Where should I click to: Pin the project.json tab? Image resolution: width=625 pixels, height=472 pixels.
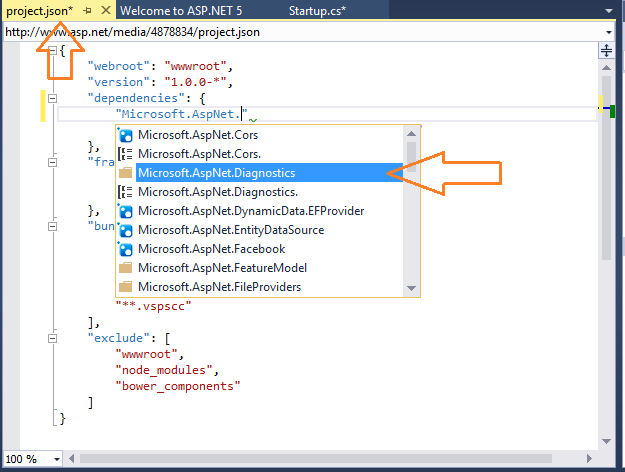point(87,11)
